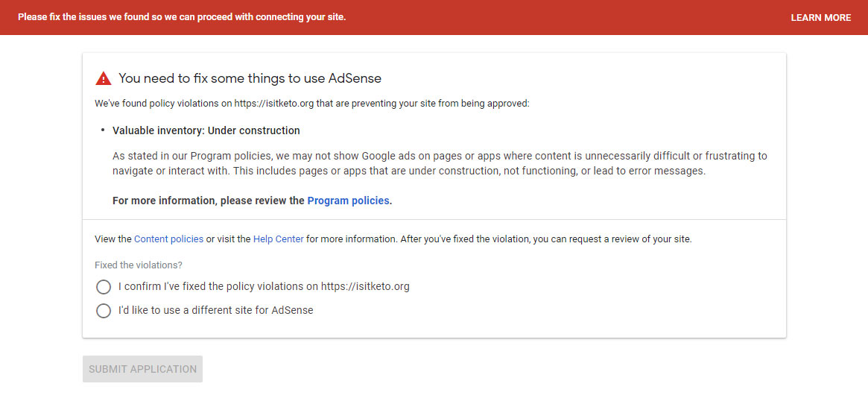Click the 'For more information, please review the' text
The image size is (868, 410).
coord(209,201)
